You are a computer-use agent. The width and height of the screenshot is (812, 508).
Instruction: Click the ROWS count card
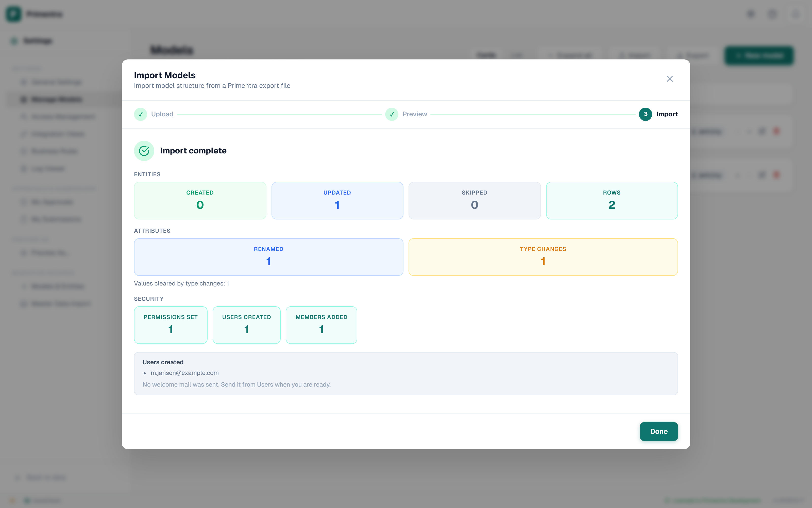(612, 201)
